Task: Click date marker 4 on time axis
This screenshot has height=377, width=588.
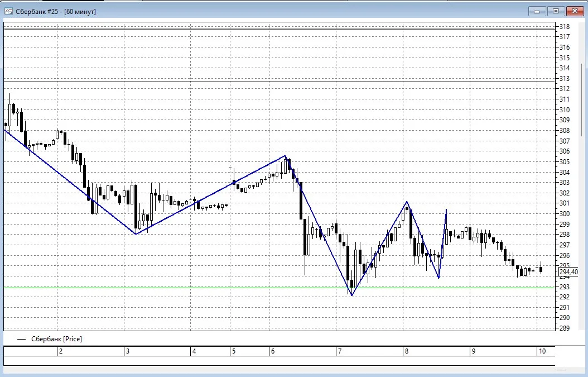Action: (x=194, y=351)
